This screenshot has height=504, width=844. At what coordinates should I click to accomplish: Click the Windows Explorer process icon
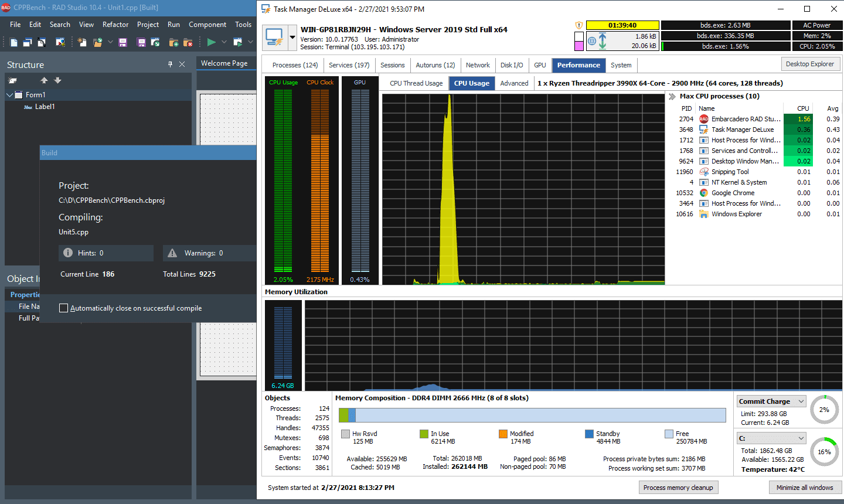tap(704, 214)
